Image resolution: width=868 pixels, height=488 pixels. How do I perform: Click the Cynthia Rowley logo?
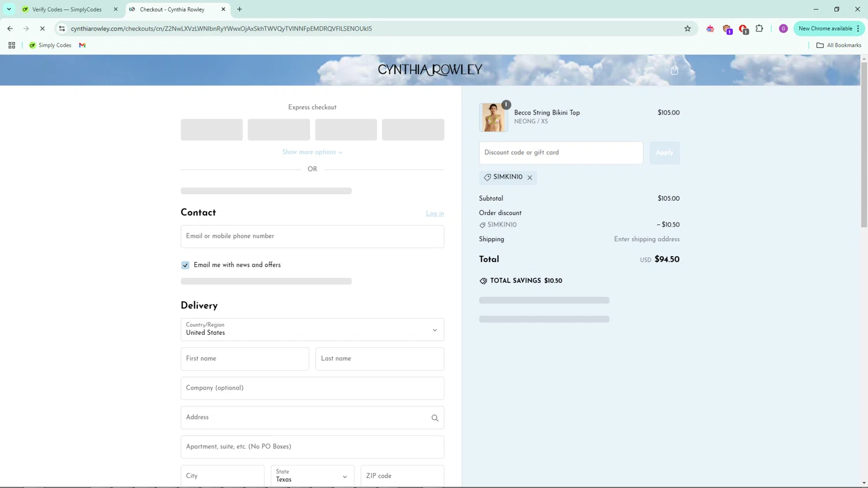tap(430, 70)
